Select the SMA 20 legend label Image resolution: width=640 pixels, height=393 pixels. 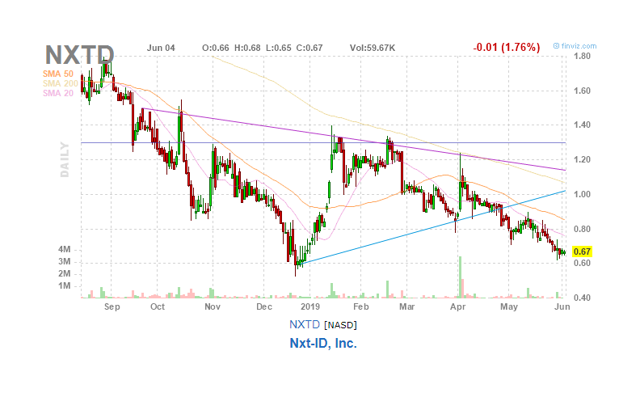pos(58,93)
